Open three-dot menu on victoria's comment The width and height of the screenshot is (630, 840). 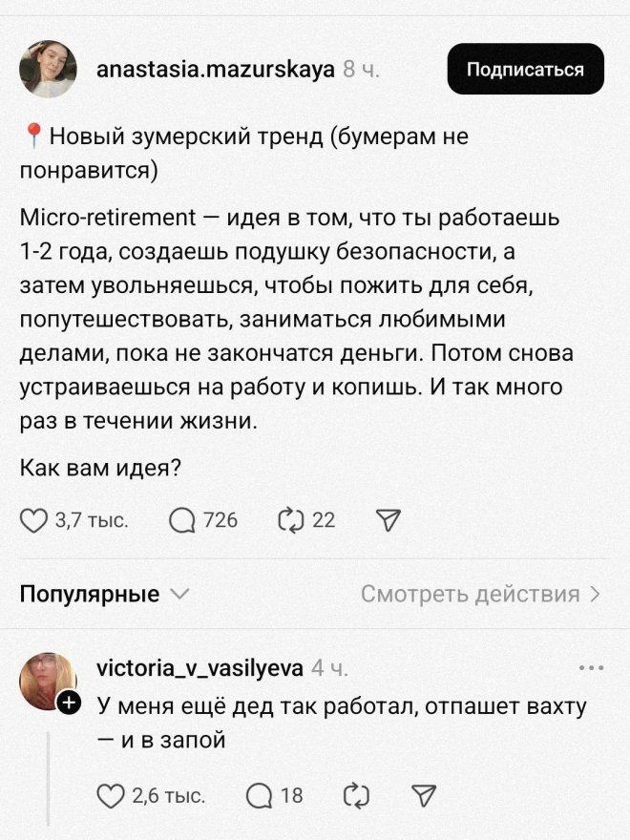coord(591,667)
